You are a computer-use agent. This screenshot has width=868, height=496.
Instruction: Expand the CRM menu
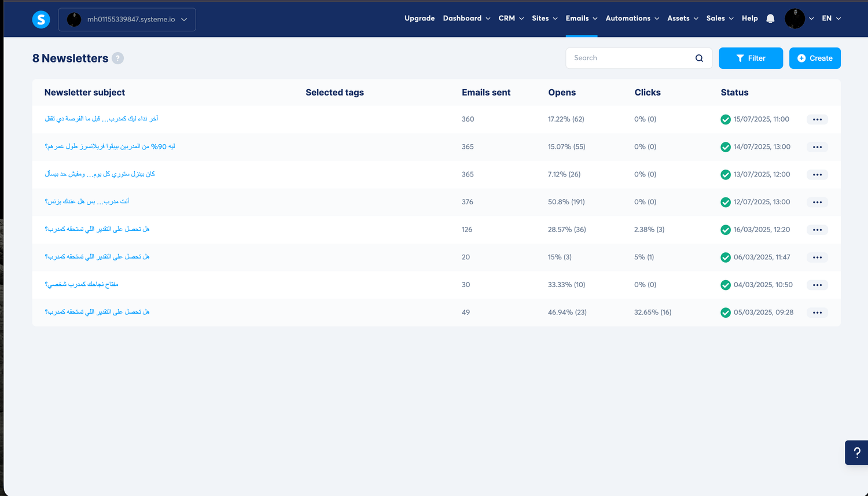pyautogui.click(x=511, y=19)
